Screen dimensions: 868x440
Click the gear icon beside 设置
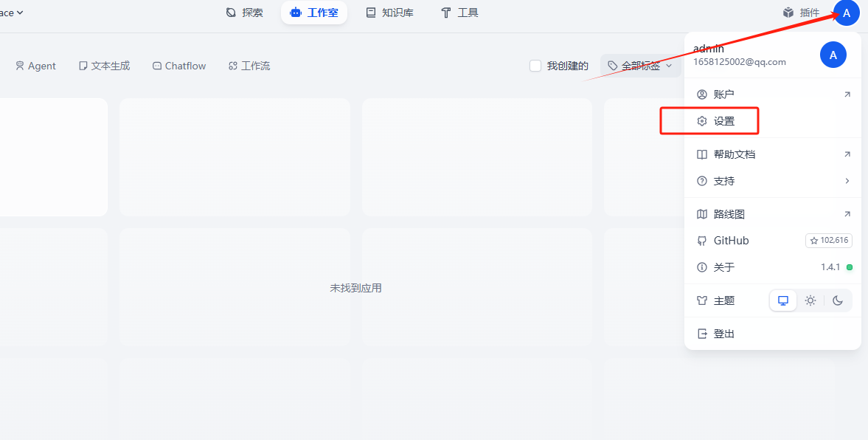[702, 121]
